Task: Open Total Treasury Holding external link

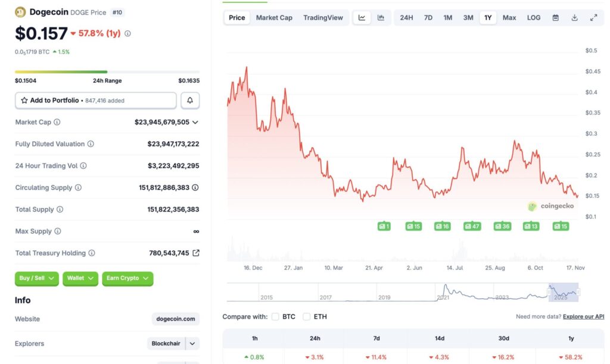Action: [197, 253]
